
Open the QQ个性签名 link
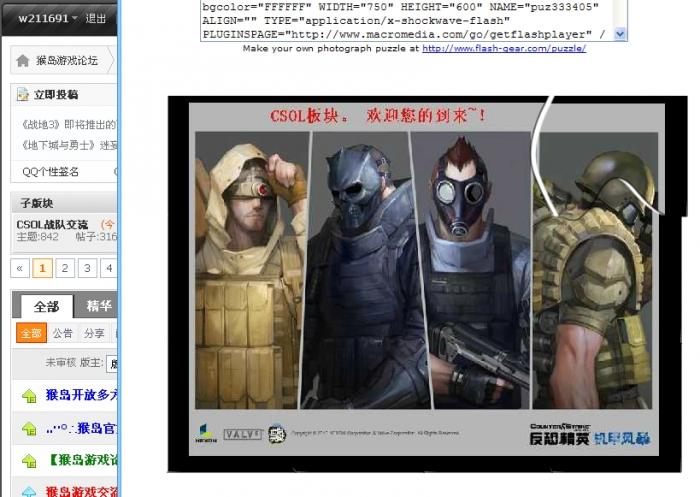pyautogui.click(x=50, y=171)
